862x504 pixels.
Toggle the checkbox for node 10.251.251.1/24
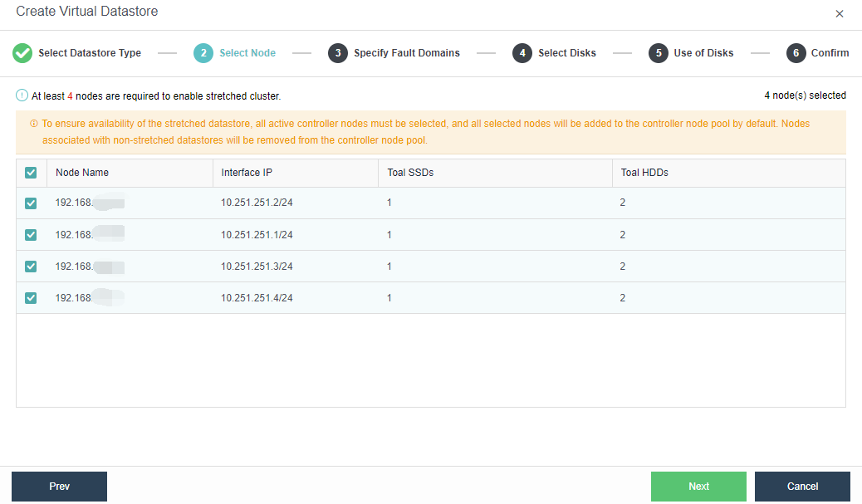pos(31,234)
